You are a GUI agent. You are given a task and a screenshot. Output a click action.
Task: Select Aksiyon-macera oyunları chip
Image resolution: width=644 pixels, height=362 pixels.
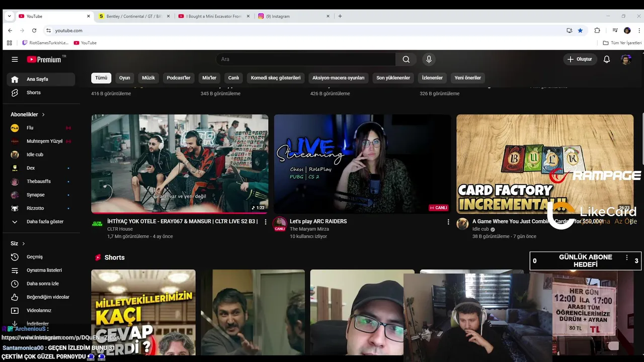pyautogui.click(x=338, y=78)
